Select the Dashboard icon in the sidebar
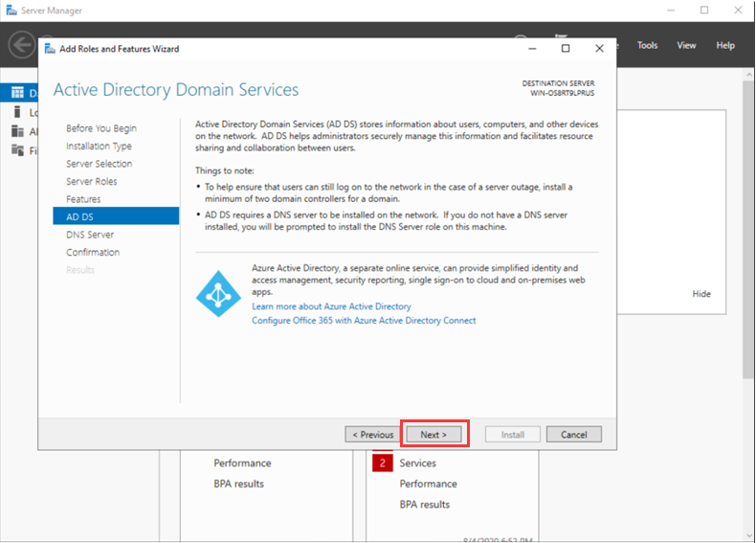Viewport: 756px width, 543px height. pos(16,93)
